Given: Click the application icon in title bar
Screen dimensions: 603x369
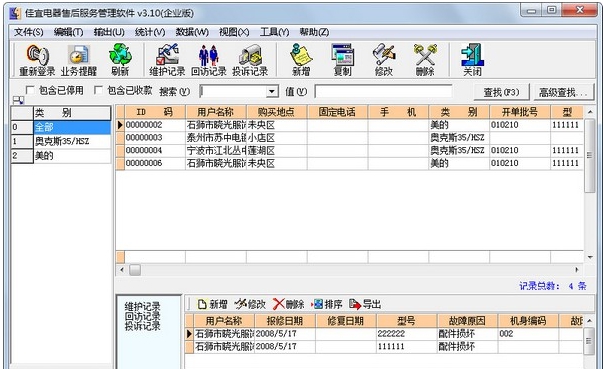Looking at the screenshot, I should (15, 13).
